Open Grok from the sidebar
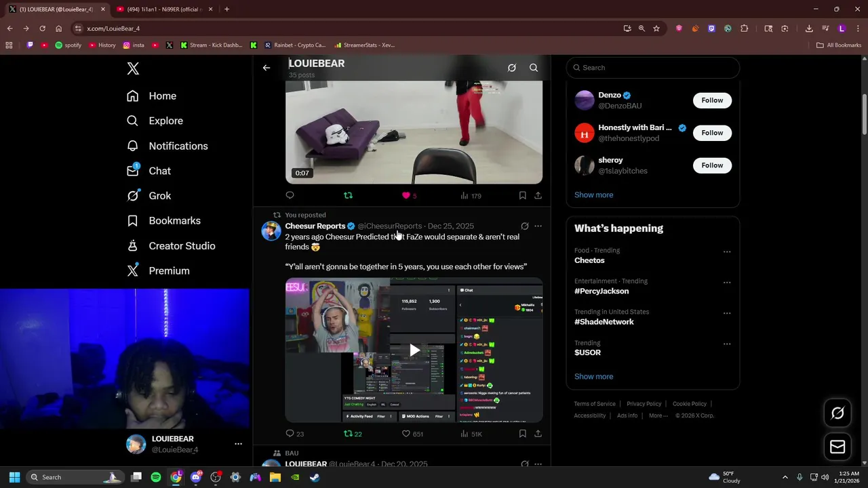Screen dimensions: 868x488 click(x=149, y=196)
